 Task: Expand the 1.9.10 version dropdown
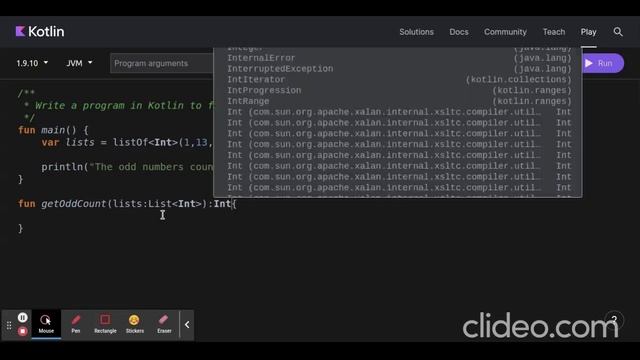tap(32, 63)
